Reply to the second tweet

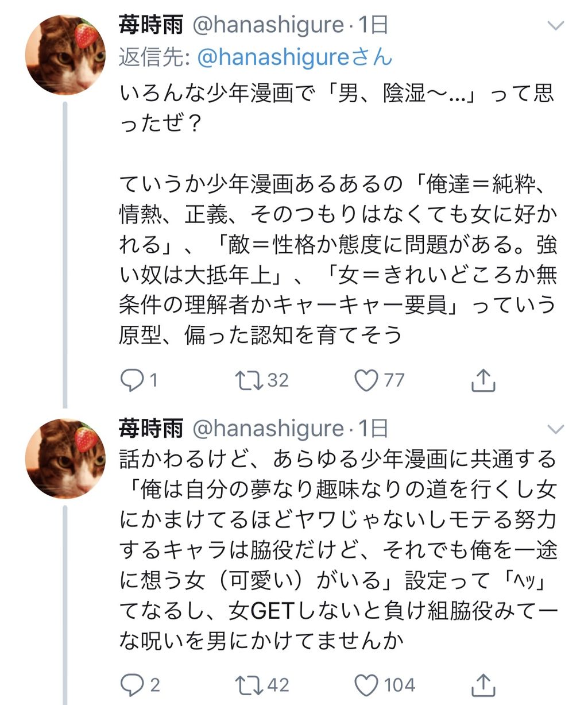[133, 684]
